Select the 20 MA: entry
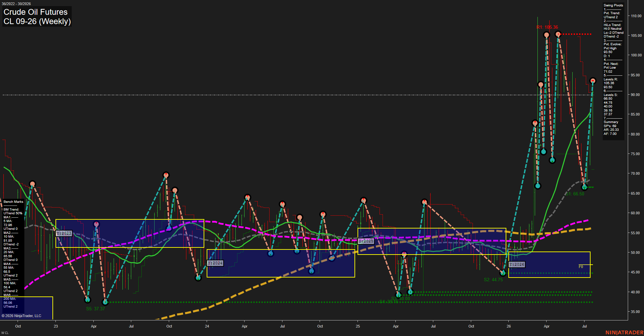Screen dimensions: 644x336 point(9,252)
